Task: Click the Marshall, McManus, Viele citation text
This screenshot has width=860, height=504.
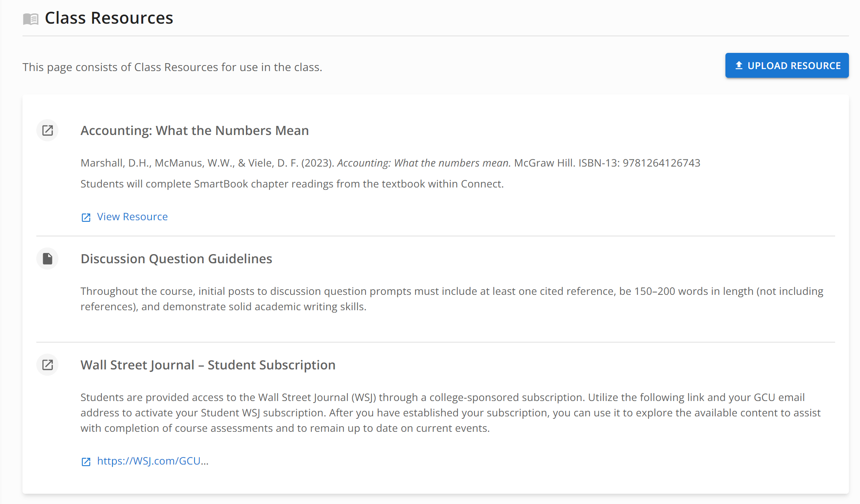Action: tap(390, 163)
